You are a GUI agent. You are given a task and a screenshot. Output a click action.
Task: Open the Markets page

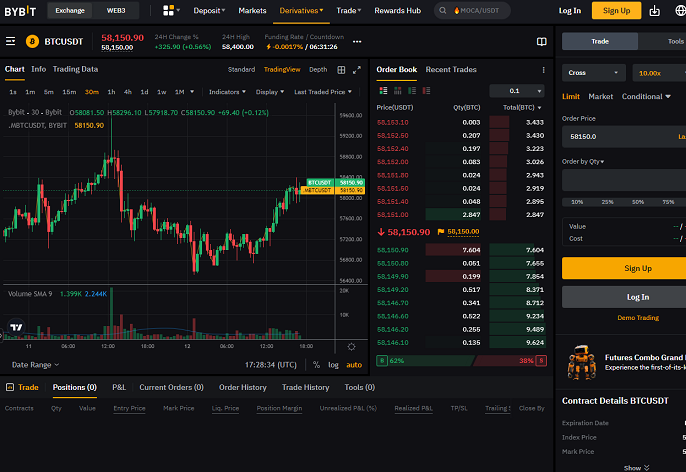click(x=252, y=10)
